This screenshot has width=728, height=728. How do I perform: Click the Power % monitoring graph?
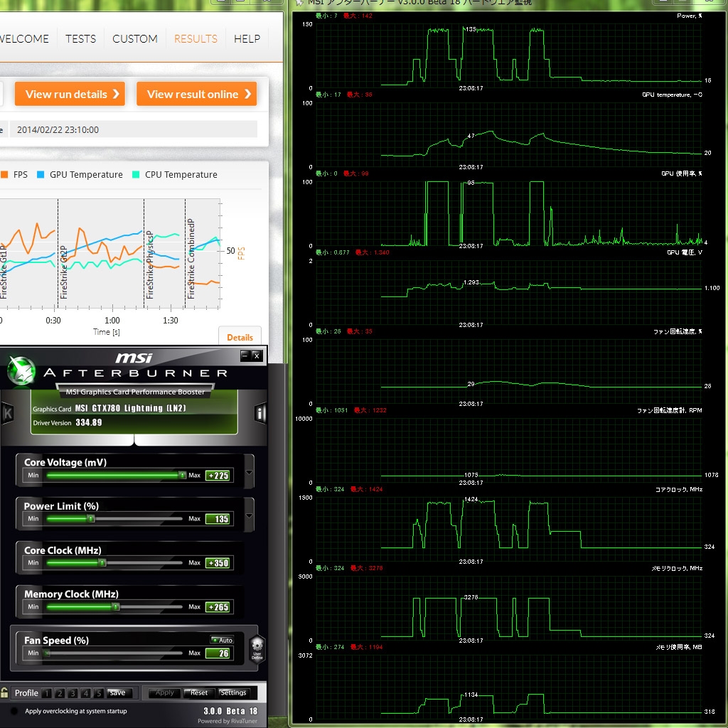tap(509, 55)
